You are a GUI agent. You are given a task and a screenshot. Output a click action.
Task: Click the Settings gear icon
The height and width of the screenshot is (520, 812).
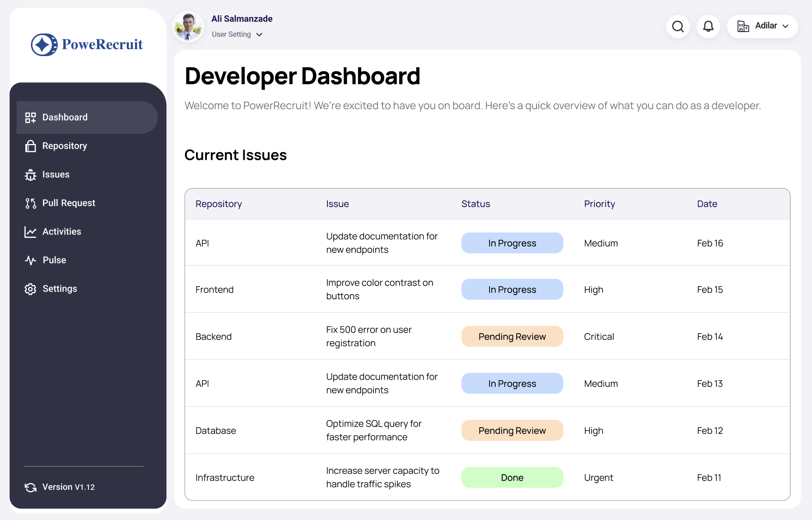[x=30, y=289]
